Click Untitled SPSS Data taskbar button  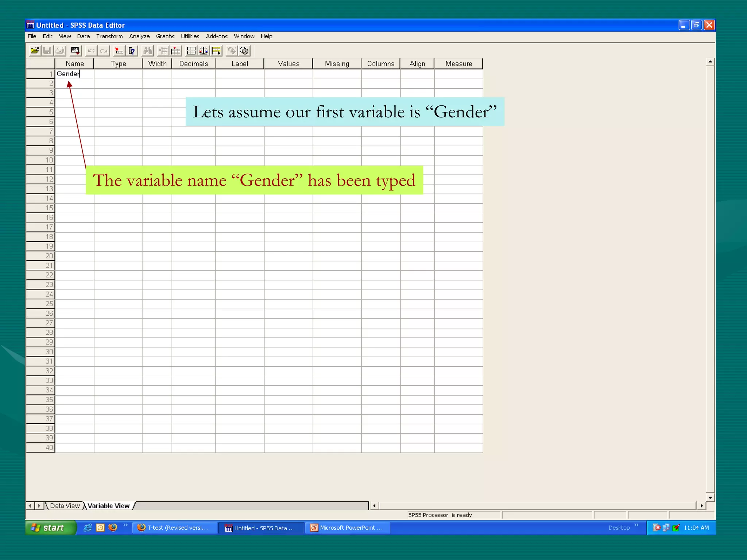pyautogui.click(x=261, y=528)
